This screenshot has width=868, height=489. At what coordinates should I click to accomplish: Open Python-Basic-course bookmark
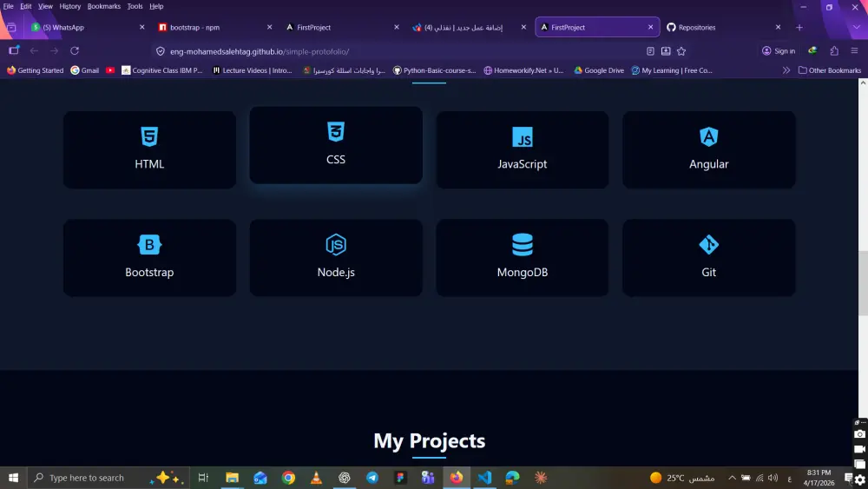(434, 70)
